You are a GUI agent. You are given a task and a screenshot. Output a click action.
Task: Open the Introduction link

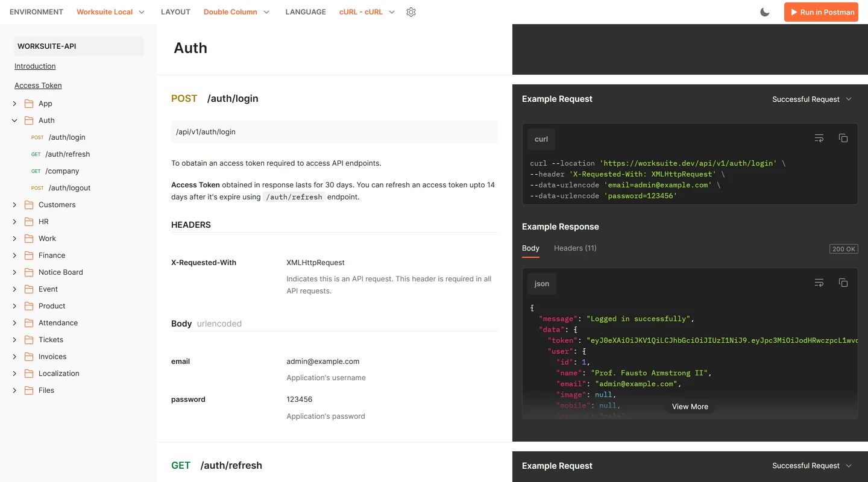click(35, 66)
